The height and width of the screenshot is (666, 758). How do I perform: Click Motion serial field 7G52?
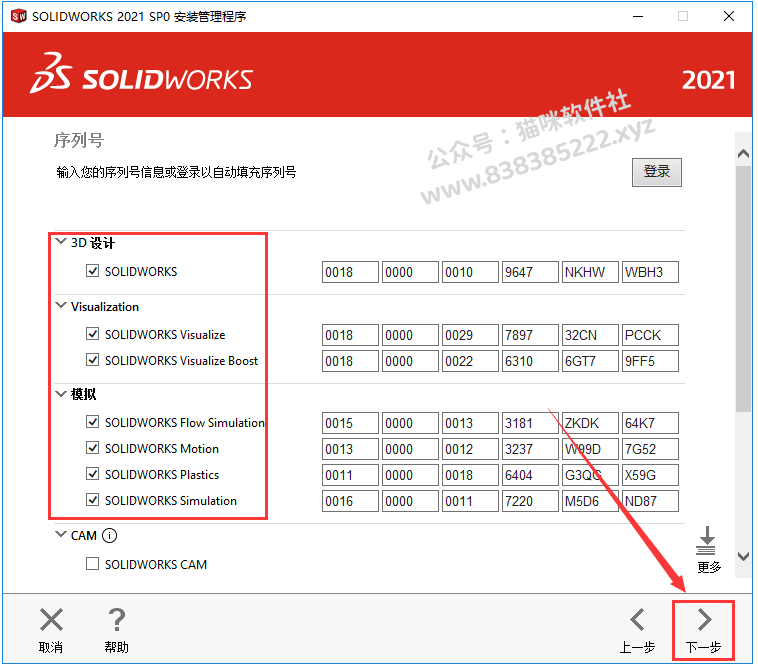[x=651, y=449]
